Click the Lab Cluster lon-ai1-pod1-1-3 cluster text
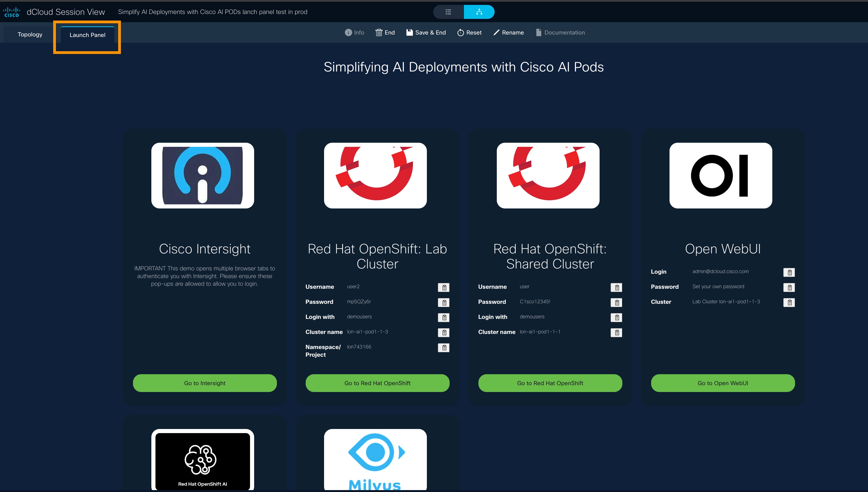The height and width of the screenshot is (492, 868). click(368, 332)
